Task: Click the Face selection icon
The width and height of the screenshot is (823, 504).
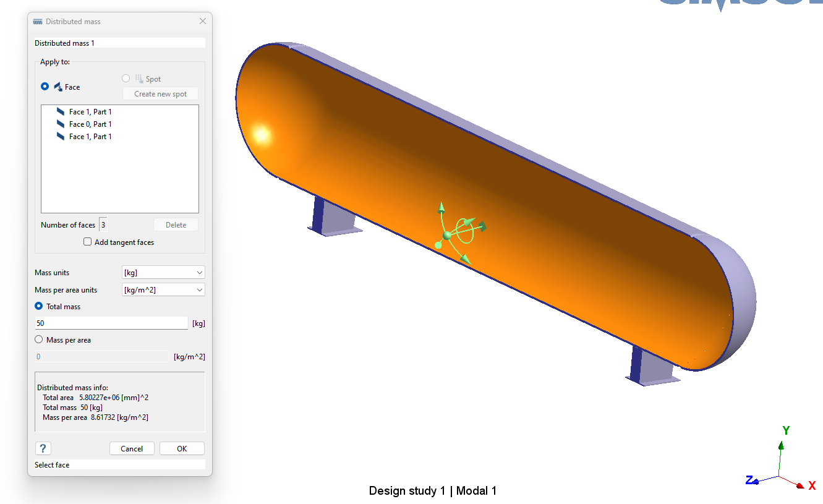Action: click(58, 87)
